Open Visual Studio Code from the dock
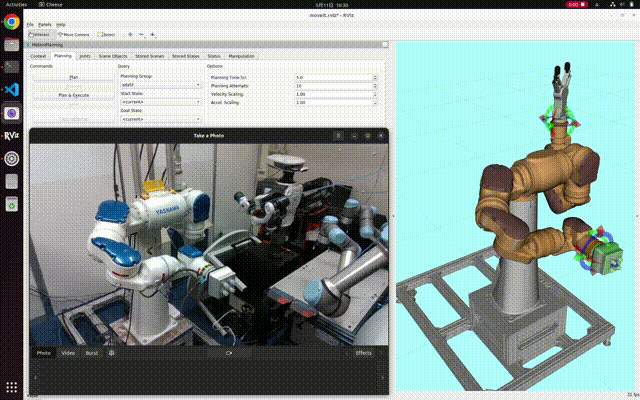 (x=11, y=89)
